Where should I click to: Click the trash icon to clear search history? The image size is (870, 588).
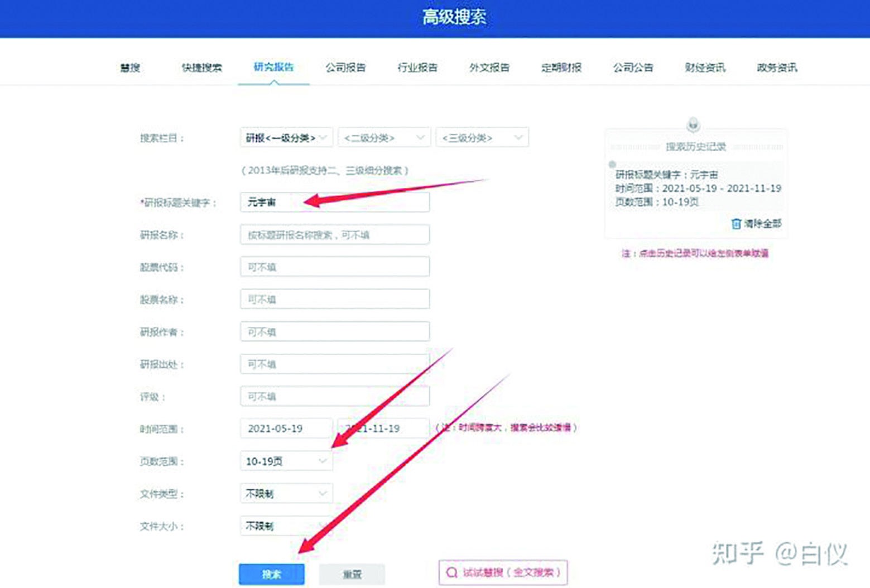click(736, 223)
